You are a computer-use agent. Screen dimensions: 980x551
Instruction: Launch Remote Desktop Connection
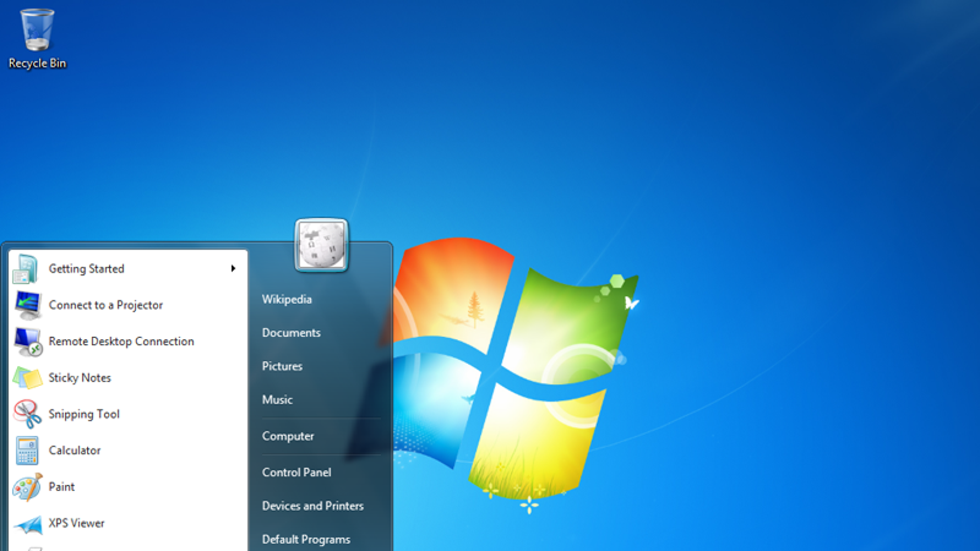tap(128, 341)
